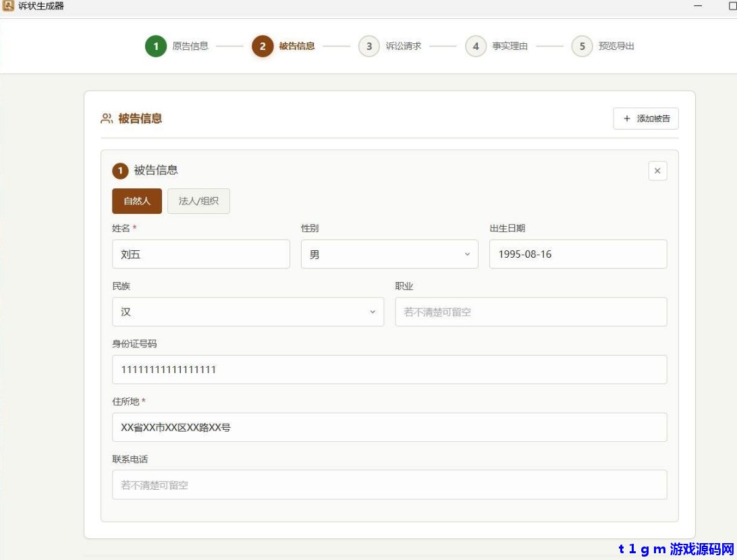Select step circle 5 预览导出
The height and width of the screenshot is (560, 737).
(x=582, y=46)
